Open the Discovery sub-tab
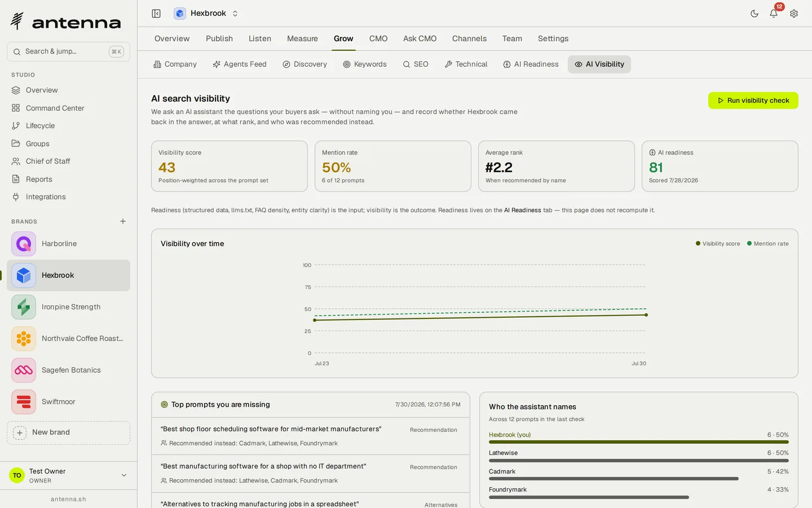 [x=304, y=64]
